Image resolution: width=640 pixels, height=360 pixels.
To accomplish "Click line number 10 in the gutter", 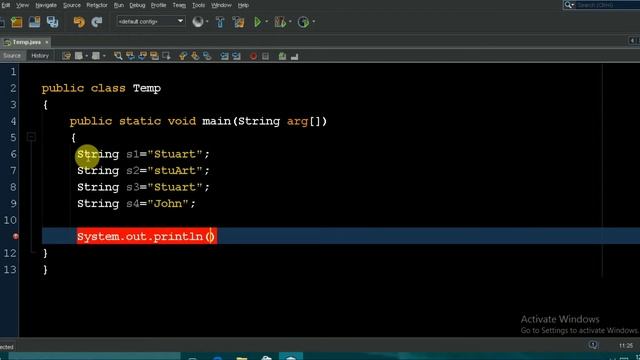I will point(10,220).
